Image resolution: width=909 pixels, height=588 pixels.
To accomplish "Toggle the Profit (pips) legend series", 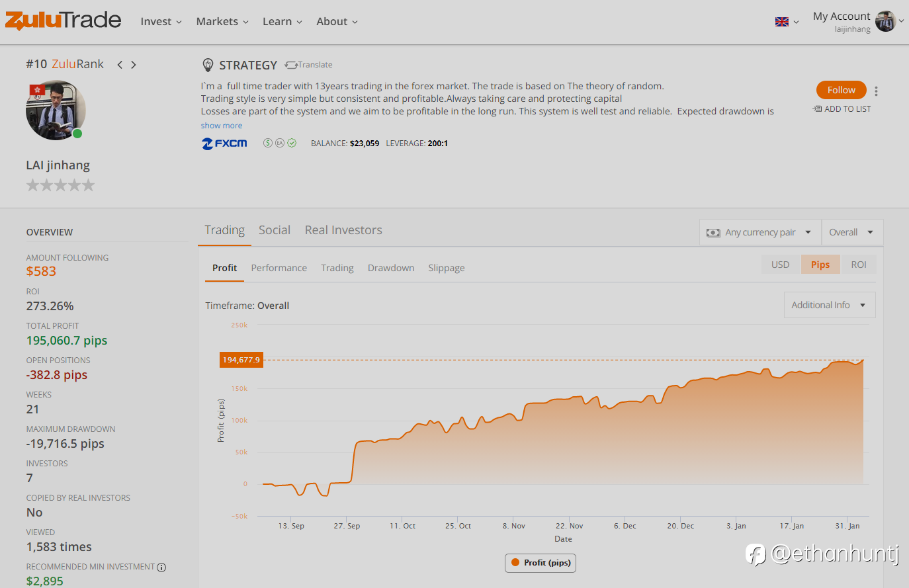I will point(541,563).
